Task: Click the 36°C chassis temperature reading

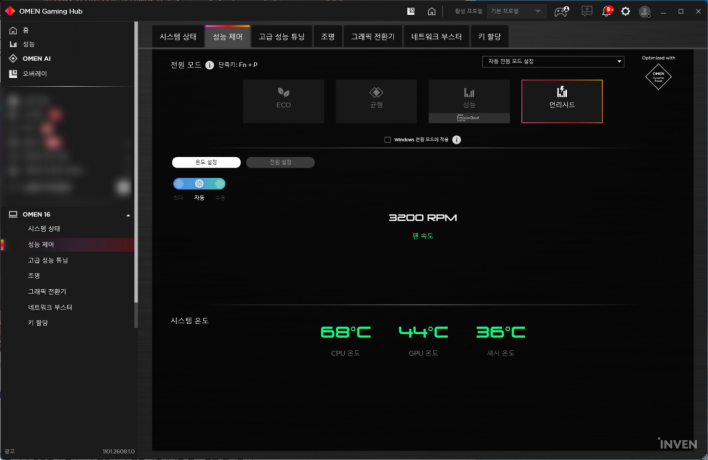Action: tap(500, 332)
